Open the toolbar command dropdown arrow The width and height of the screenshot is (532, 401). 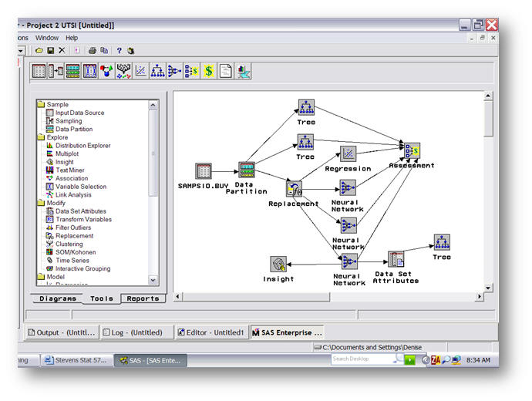coord(21,51)
